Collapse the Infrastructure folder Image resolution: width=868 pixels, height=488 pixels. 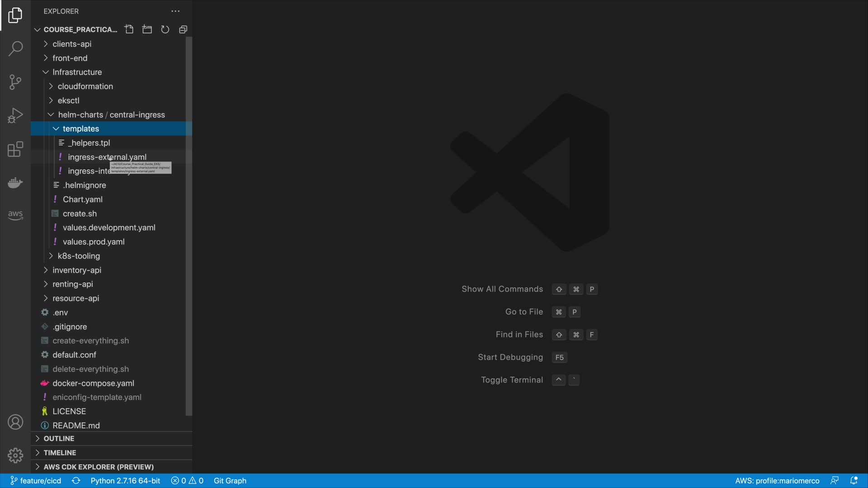[77, 72]
